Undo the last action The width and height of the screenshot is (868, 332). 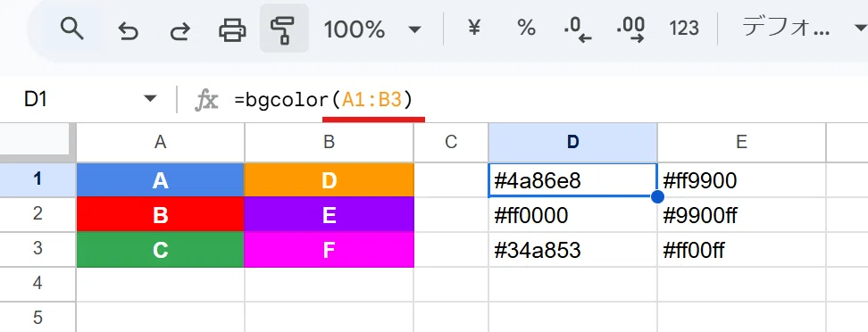tap(128, 29)
